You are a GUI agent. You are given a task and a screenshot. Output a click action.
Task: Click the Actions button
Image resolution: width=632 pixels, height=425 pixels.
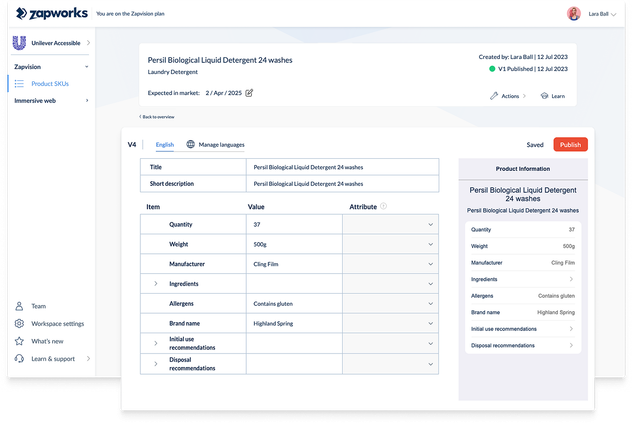(508, 96)
